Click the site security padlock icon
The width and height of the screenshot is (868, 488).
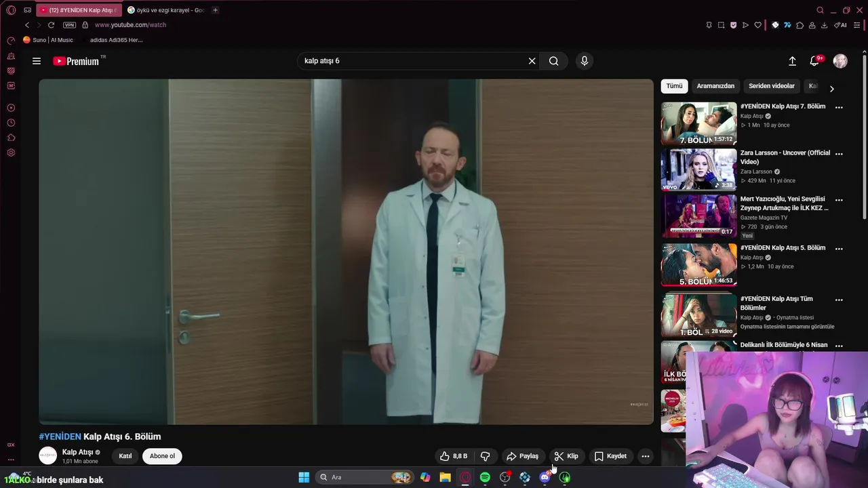(85, 25)
